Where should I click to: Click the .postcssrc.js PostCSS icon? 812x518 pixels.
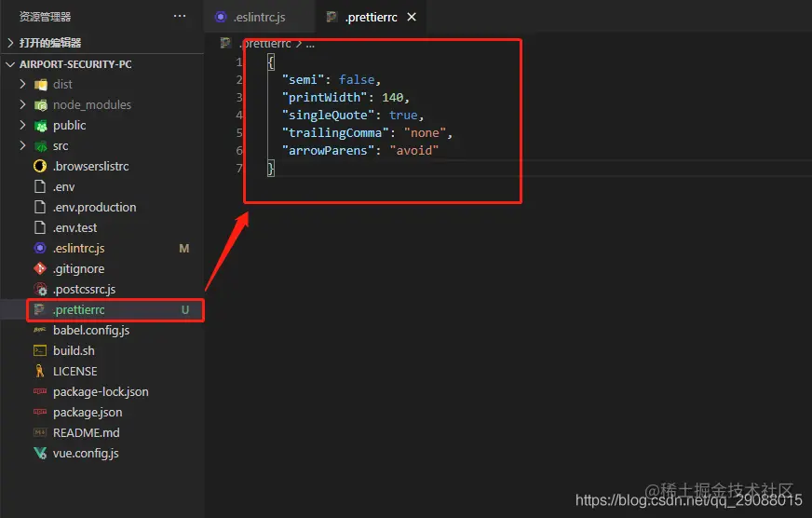tap(40, 289)
